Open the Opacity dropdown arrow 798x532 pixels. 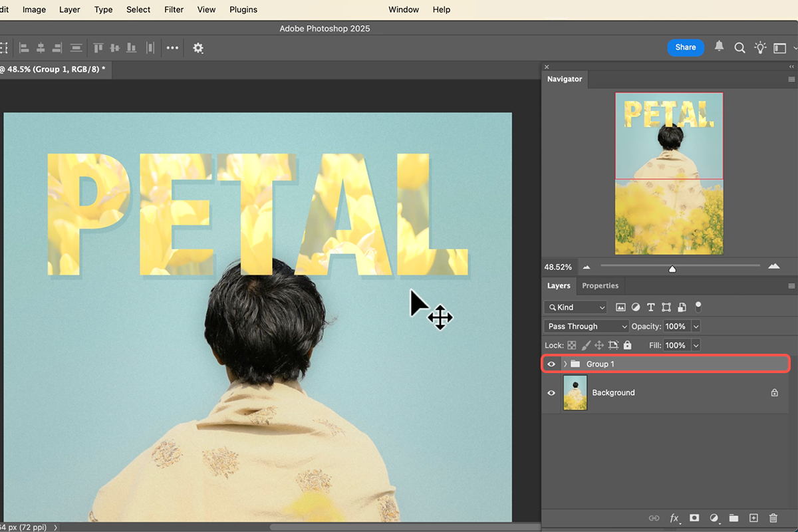coord(696,327)
